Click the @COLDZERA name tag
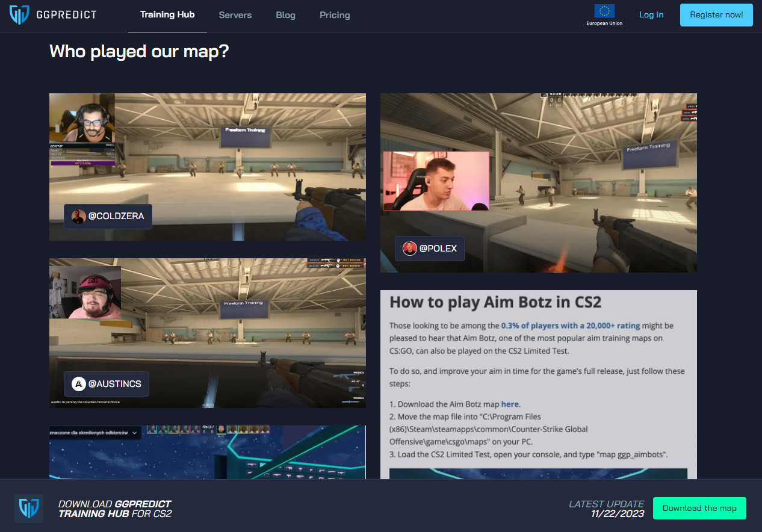 [x=108, y=216]
